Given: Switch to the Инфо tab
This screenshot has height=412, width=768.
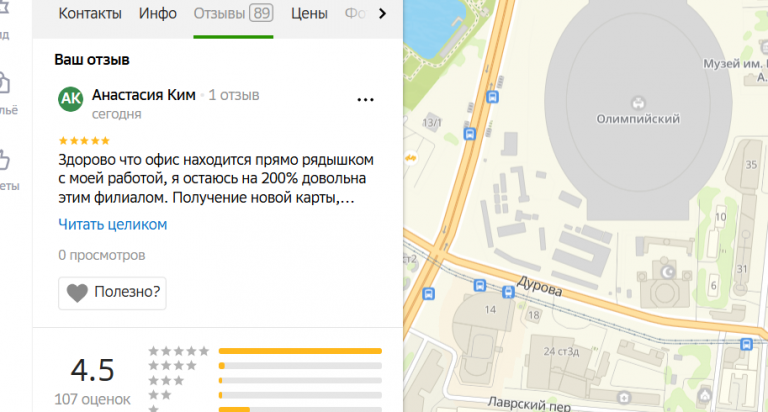Looking at the screenshot, I should click(x=157, y=13).
